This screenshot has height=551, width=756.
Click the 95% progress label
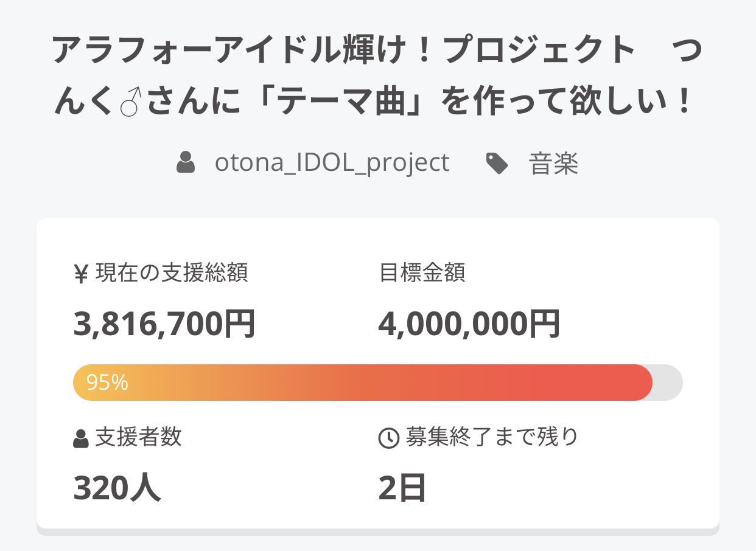click(x=107, y=383)
